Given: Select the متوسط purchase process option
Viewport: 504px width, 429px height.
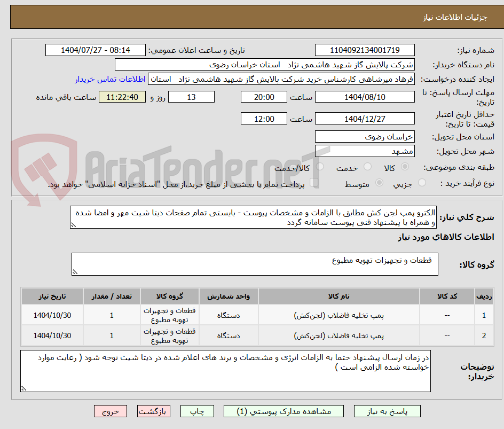Looking at the screenshot, I should tap(379, 182).
